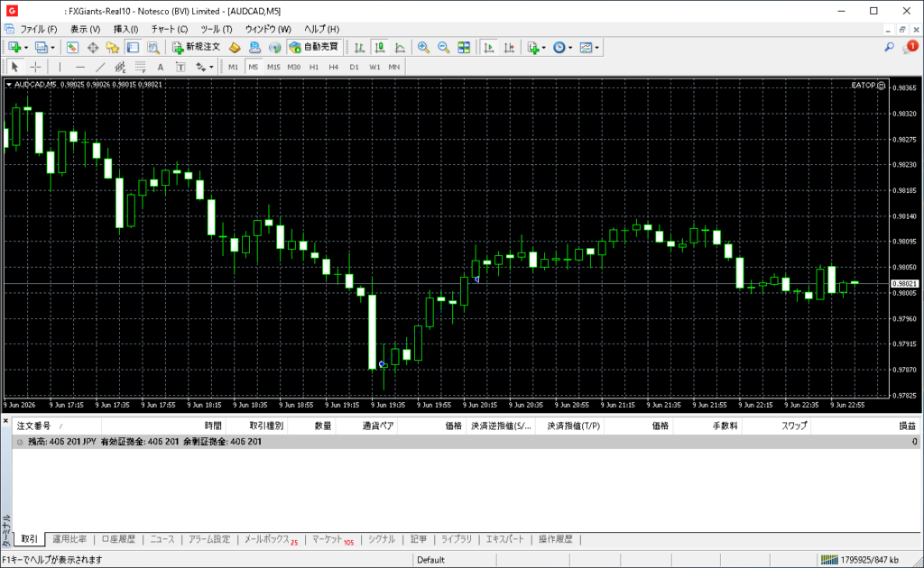The image size is (924, 568).
Task: Open the arrows objects dropdown
Action: coord(204,67)
